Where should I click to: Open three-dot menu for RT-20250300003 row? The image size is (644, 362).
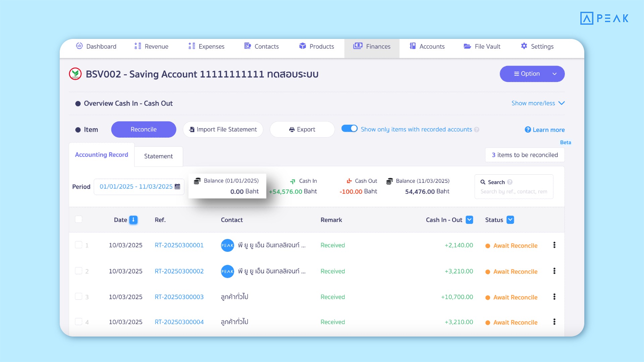554,297
